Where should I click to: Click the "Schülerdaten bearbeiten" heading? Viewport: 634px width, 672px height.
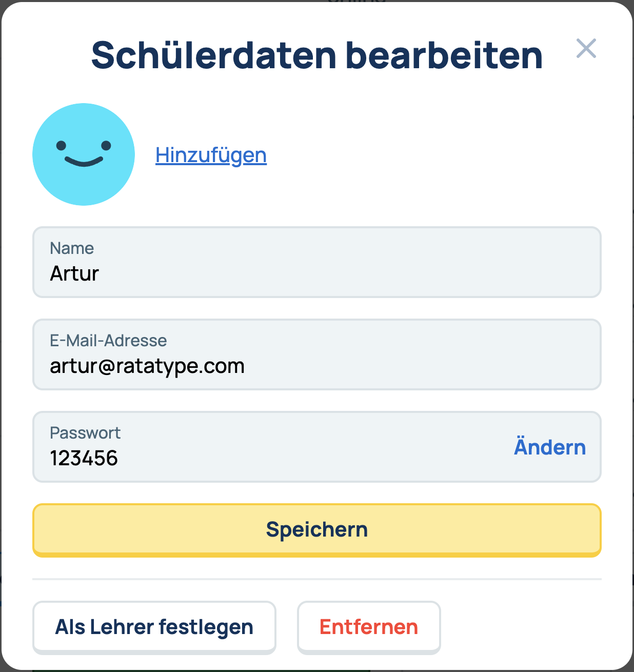click(x=316, y=55)
